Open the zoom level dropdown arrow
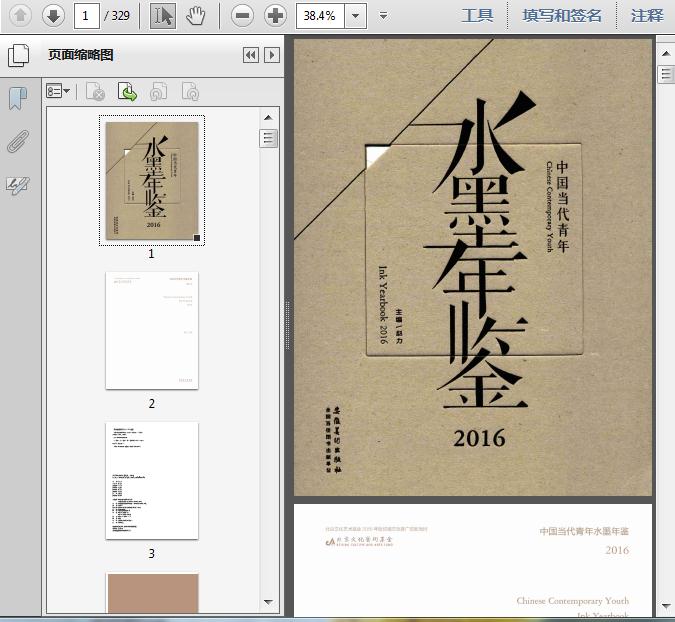This screenshot has width=675, height=622. (x=356, y=16)
